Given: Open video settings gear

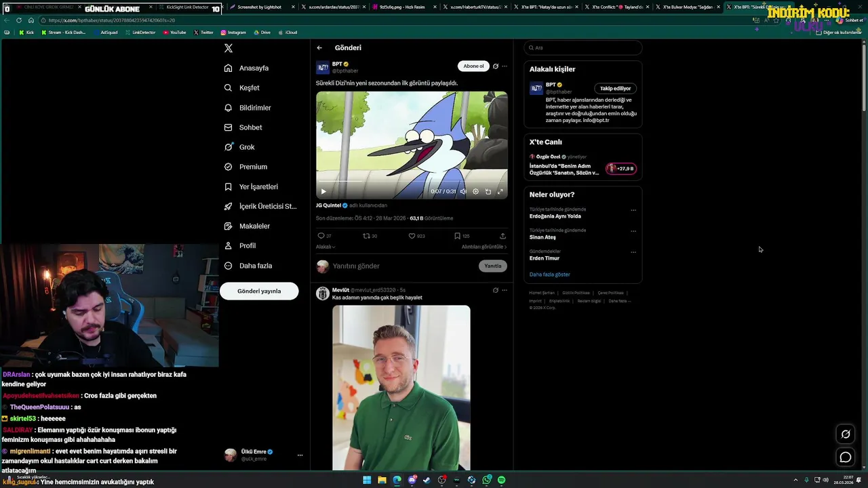Looking at the screenshot, I should pyautogui.click(x=475, y=192).
